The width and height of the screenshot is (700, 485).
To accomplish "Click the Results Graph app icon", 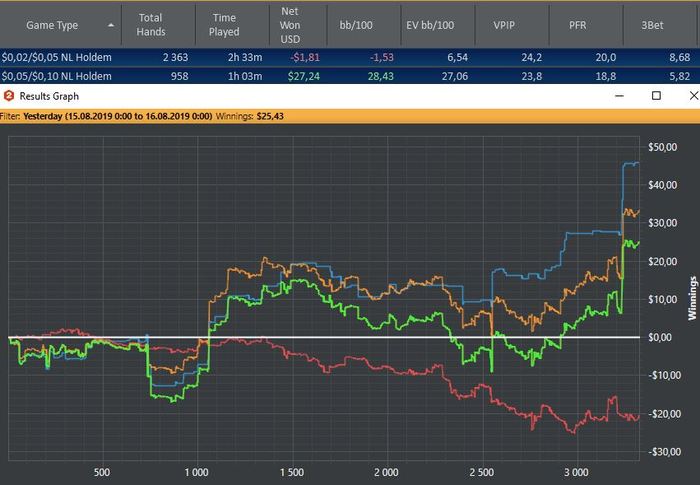I will click(9, 96).
